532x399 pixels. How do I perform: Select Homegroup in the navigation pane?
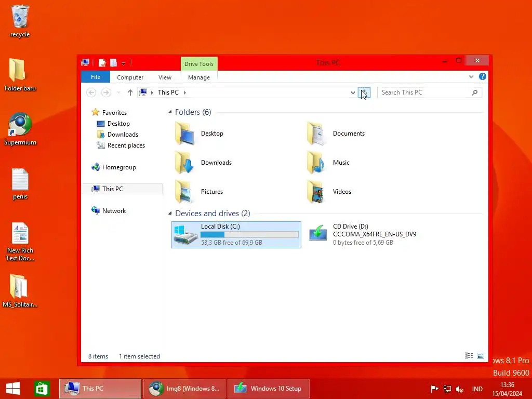click(114, 167)
